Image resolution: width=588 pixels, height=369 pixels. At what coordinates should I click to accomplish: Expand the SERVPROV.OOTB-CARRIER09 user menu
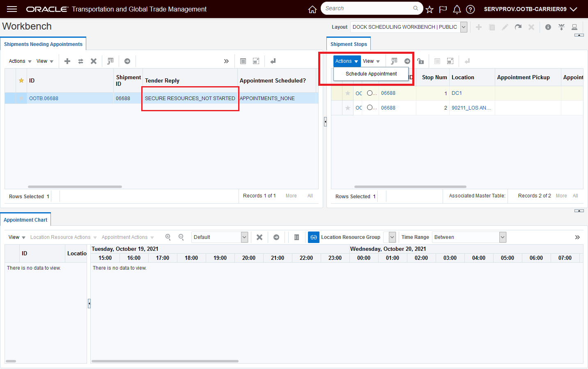click(531, 9)
